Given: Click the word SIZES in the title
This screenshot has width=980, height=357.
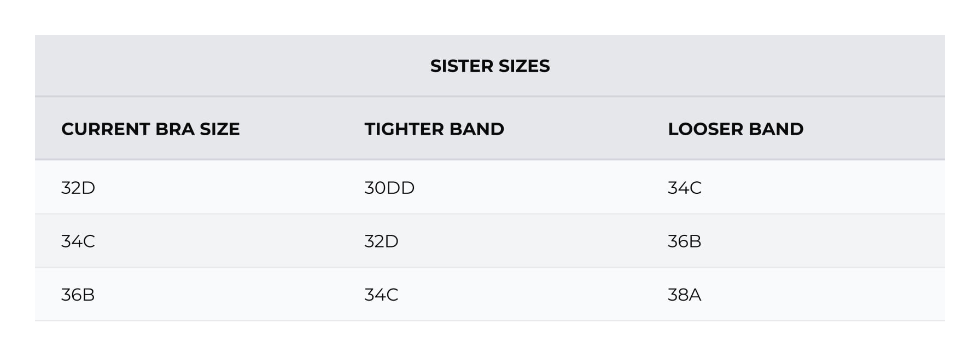Looking at the screenshot, I should (x=524, y=66).
